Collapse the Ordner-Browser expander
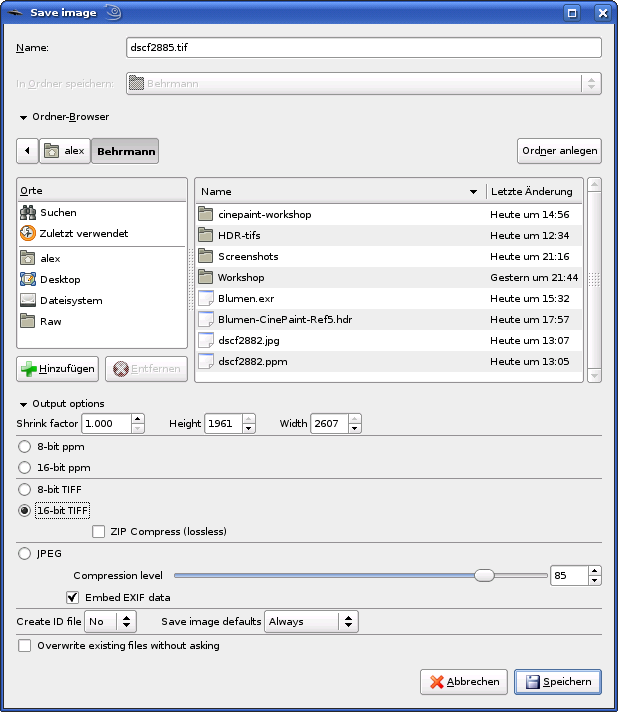The width and height of the screenshot is (618, 712). [x=22, y=117]
